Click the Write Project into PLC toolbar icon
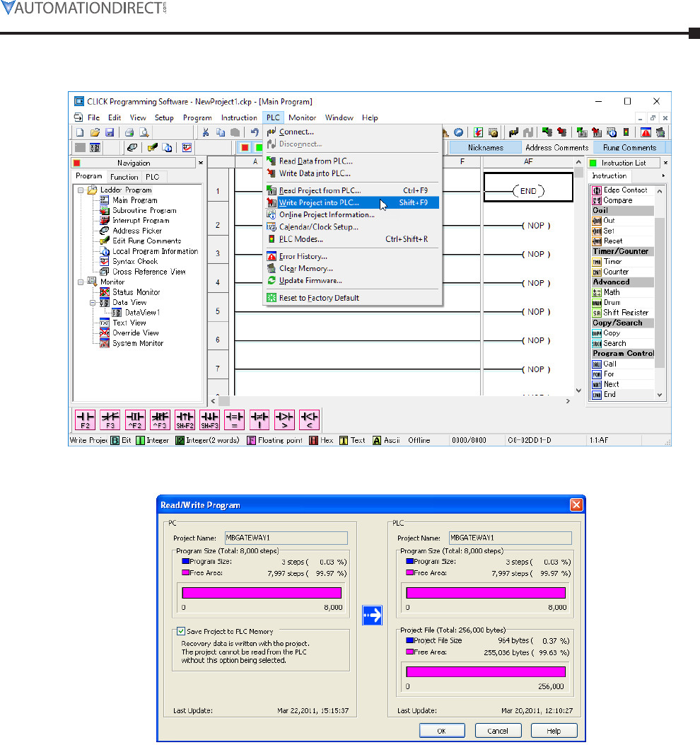This screenshot has height=745, width=700. pyautogui.click(x=597, y=132)
